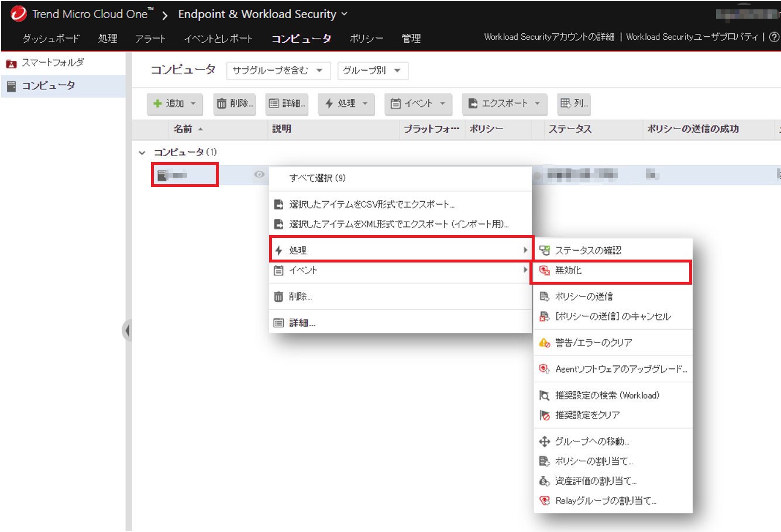This screenshot has height=532, width=781.
Task: Collapse the side panel with arrow handle
Action: point(127,331)
